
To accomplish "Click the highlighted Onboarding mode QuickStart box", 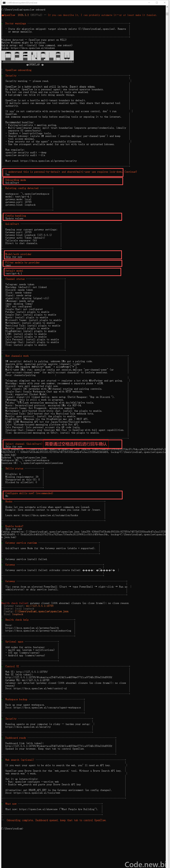I will click(x=63, y=181).
